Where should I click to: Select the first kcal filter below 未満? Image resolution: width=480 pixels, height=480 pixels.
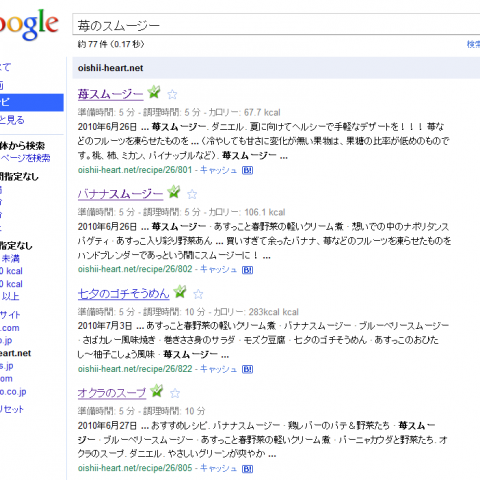click(x=11, y=271)
